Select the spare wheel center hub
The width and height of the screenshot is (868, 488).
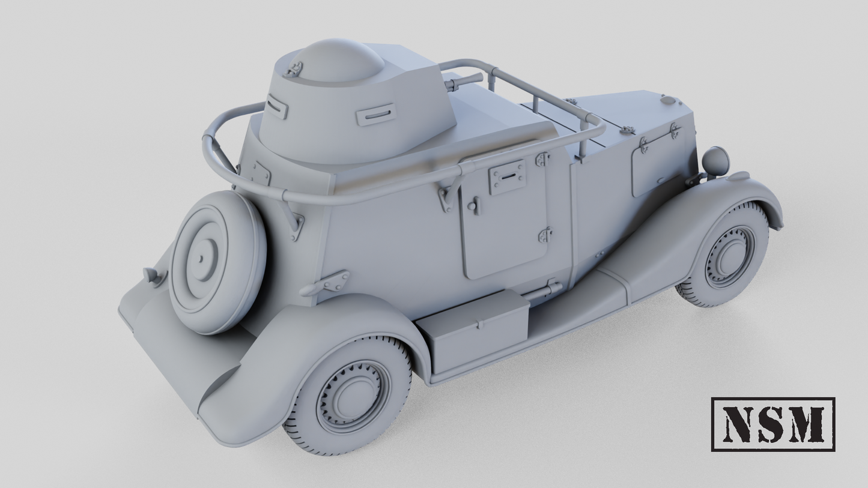pyautogui.click(x=200, y=259)
